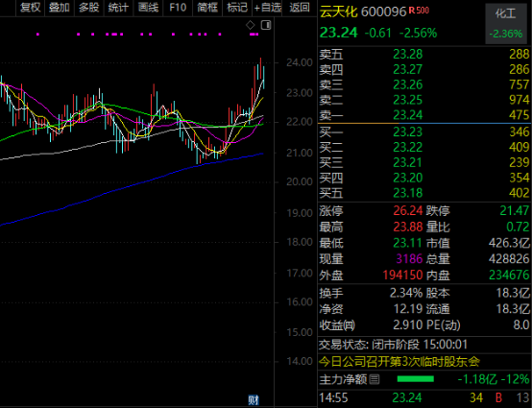Open F10 company info
532x408 pixels.
pos(178,8)
